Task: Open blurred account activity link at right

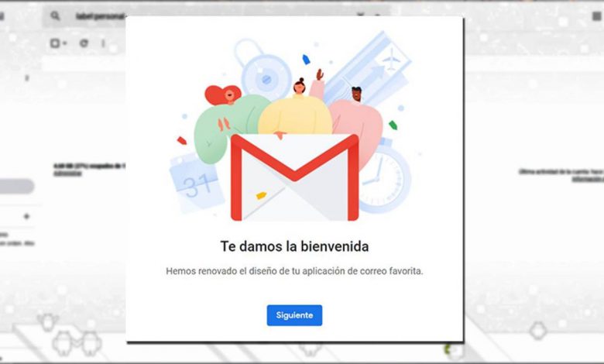Action: (x=588, y=179)
